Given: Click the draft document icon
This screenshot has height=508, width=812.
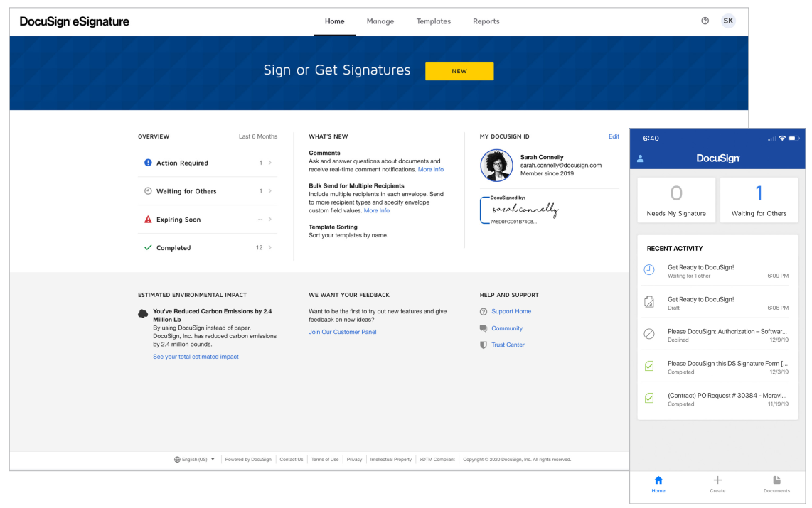Looking at the screenshot, I should coord(648,303).
